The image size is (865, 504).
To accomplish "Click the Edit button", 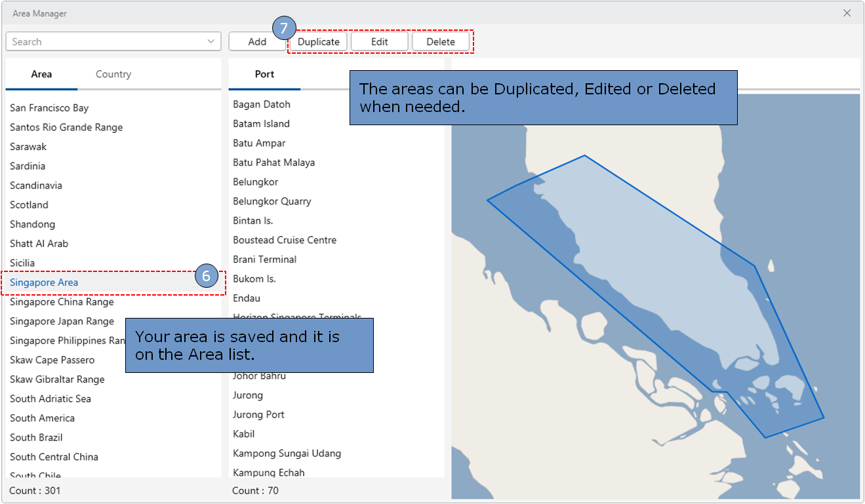I will [x=380, y=41].
